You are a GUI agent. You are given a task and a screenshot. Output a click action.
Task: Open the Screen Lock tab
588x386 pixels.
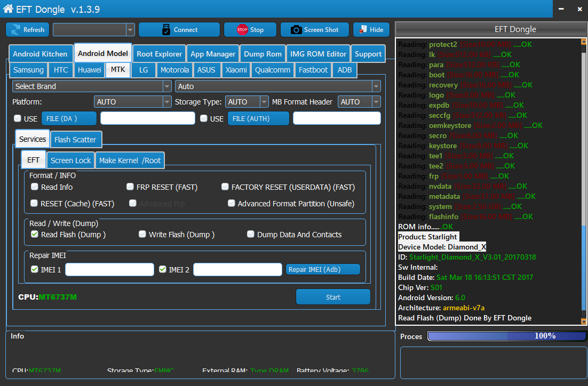[70, 160]
